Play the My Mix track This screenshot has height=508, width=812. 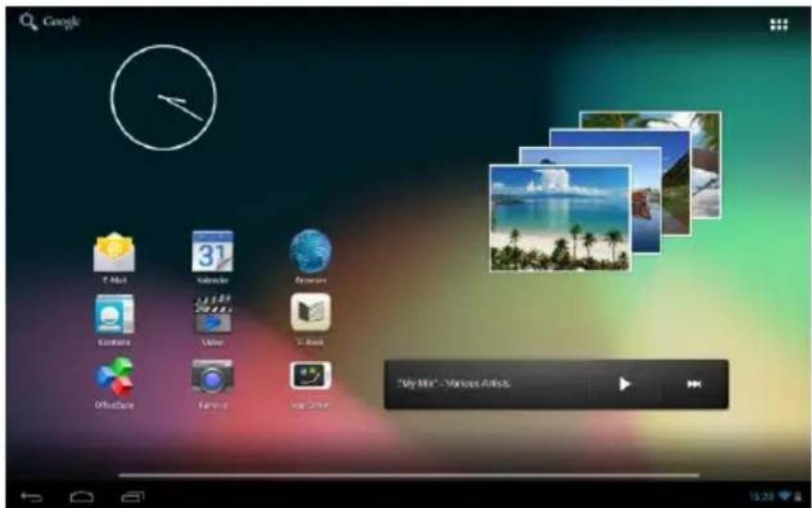click(x=625, y=384)
